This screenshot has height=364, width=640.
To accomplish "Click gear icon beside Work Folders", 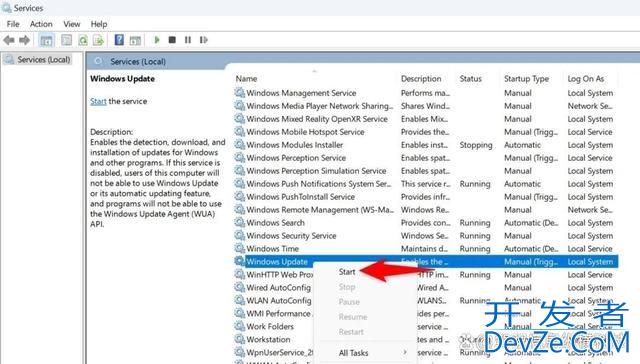I will (x=240, y=326).
